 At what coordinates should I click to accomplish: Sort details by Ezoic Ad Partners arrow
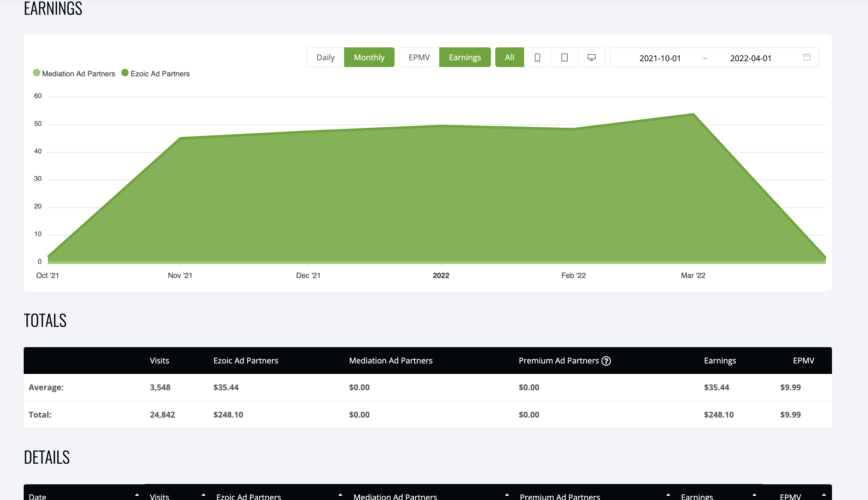pos(340,495)
